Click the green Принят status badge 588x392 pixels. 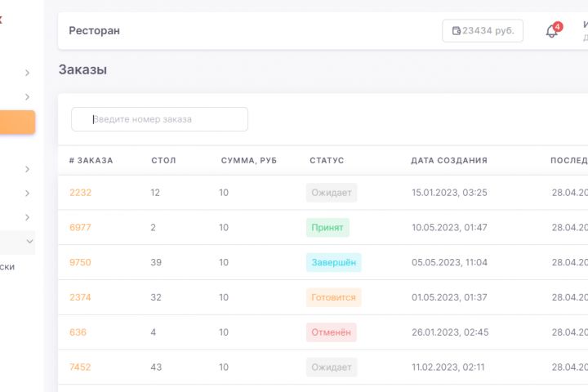click(x=327, y=228)
